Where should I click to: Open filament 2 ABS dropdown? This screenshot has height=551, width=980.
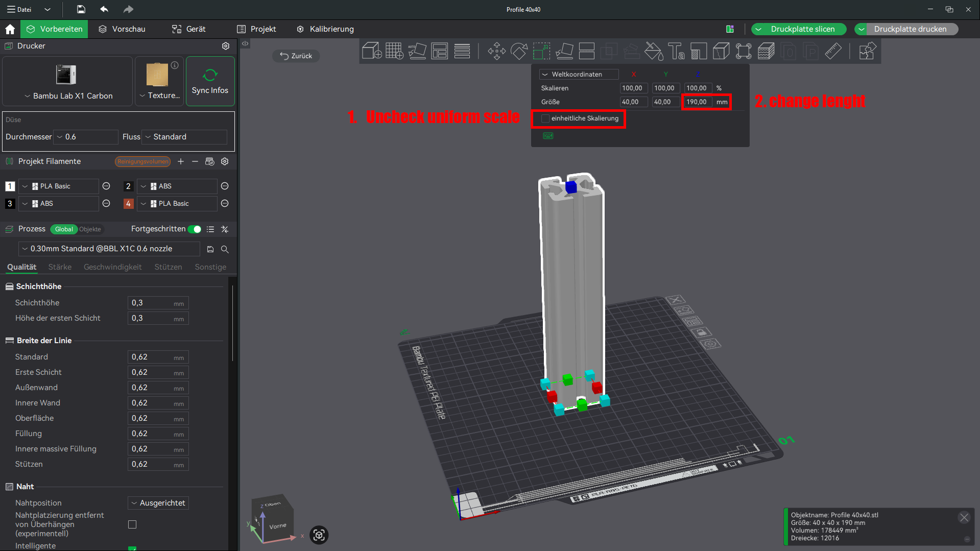177,186
